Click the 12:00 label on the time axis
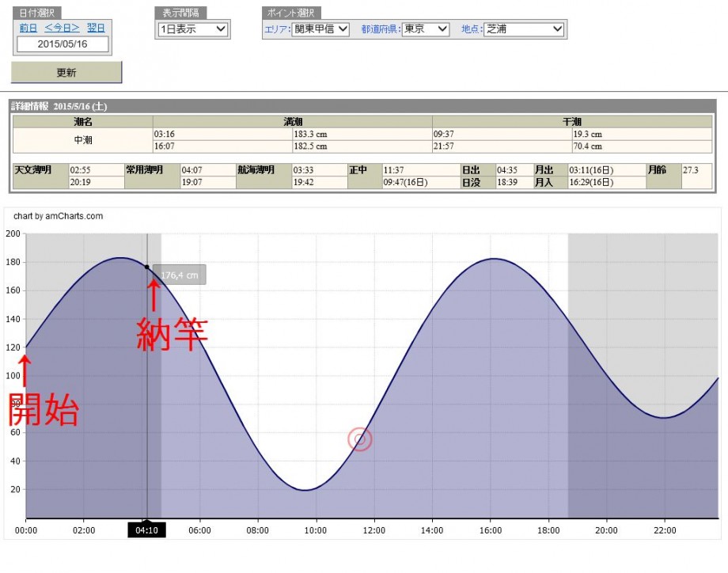Screen dimensions: 728x573 [373, 530]
